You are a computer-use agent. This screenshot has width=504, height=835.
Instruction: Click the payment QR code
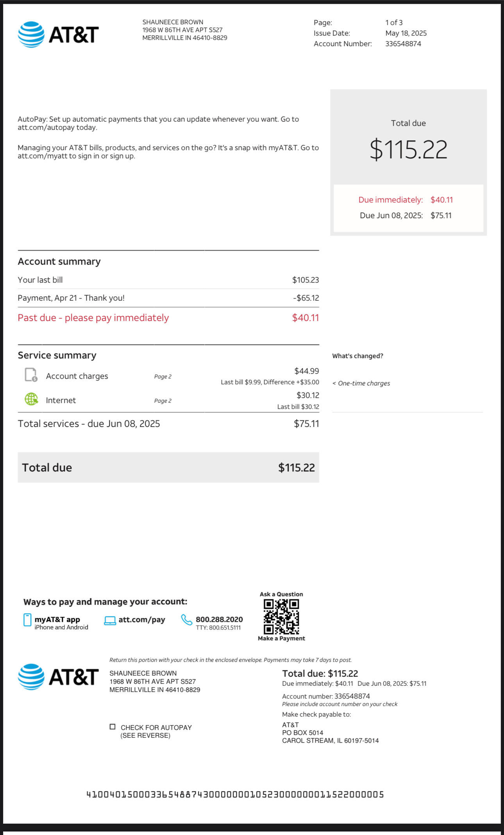pyautogui.click(x=281, y=617)
